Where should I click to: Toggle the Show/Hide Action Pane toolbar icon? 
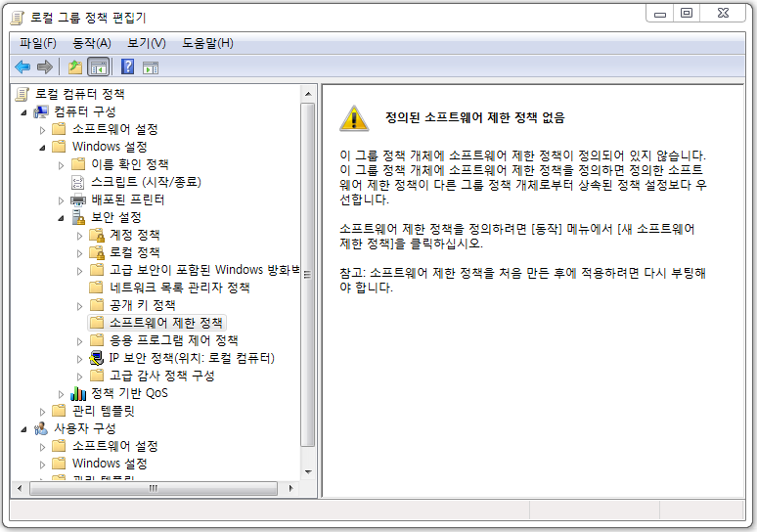point(151,67)
